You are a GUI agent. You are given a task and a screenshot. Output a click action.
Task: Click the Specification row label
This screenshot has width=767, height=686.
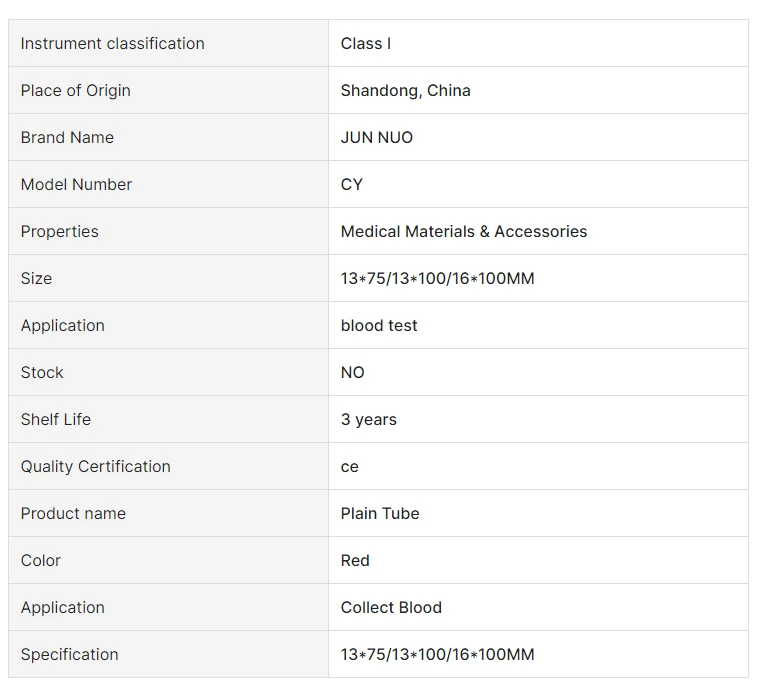coord(69,654)
